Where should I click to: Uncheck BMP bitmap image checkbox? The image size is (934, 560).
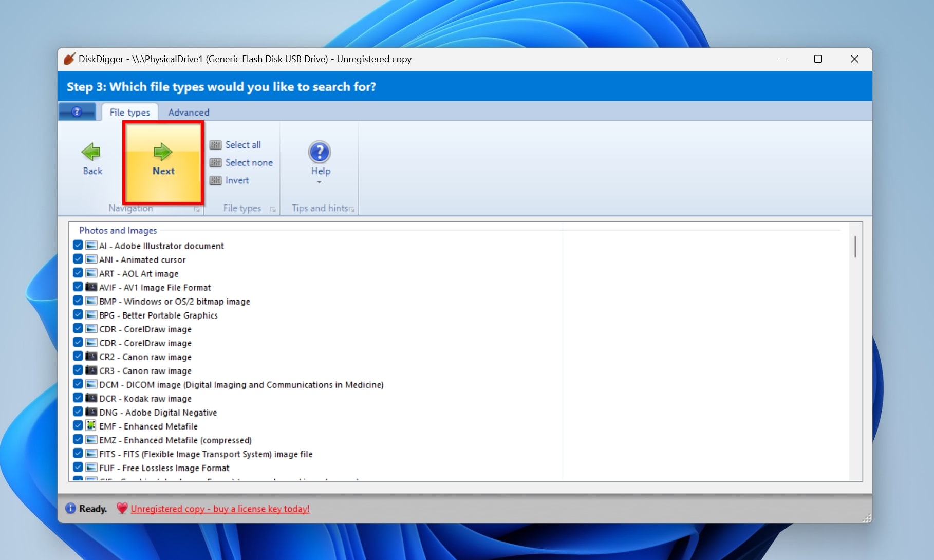pyautogui.click(x=78, y=301)
